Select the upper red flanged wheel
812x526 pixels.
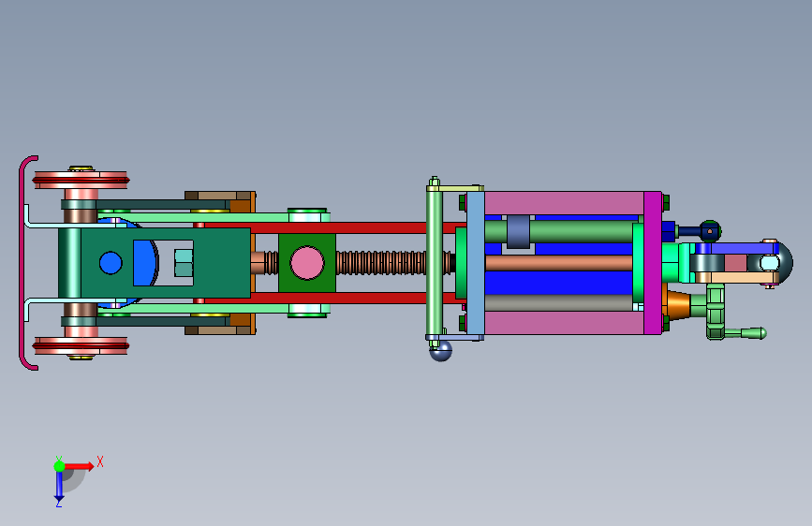click(81, 180)
